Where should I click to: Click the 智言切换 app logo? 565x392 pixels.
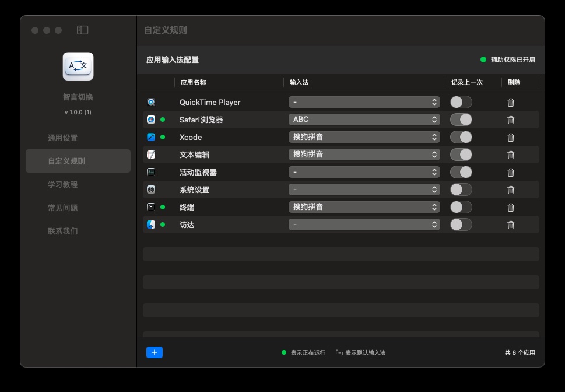pyautogui.click(x=78, y=66)
